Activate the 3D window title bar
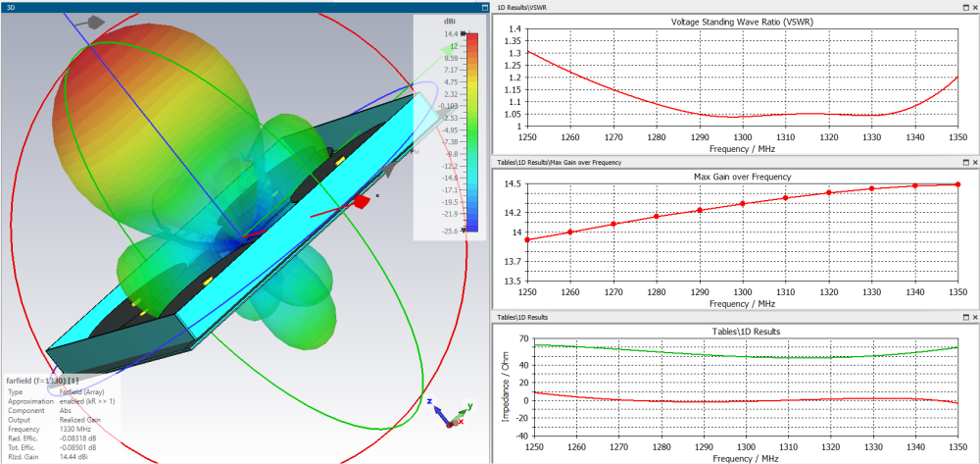Viewport: 980px width, 464px height. (245, 8)
